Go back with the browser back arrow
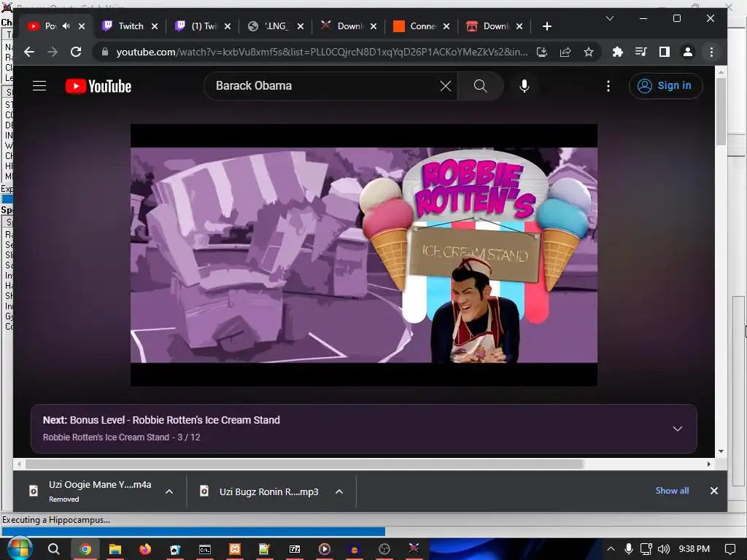 (x=29, y=52)
